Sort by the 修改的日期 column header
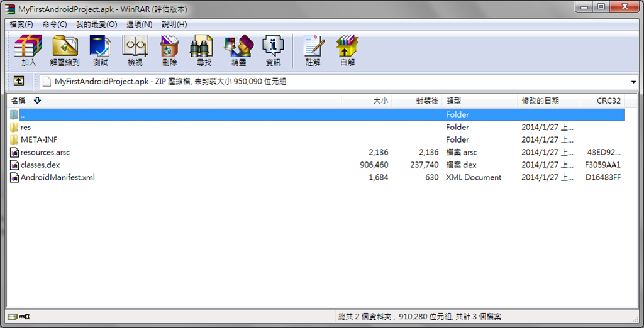 tap(548, 101)
